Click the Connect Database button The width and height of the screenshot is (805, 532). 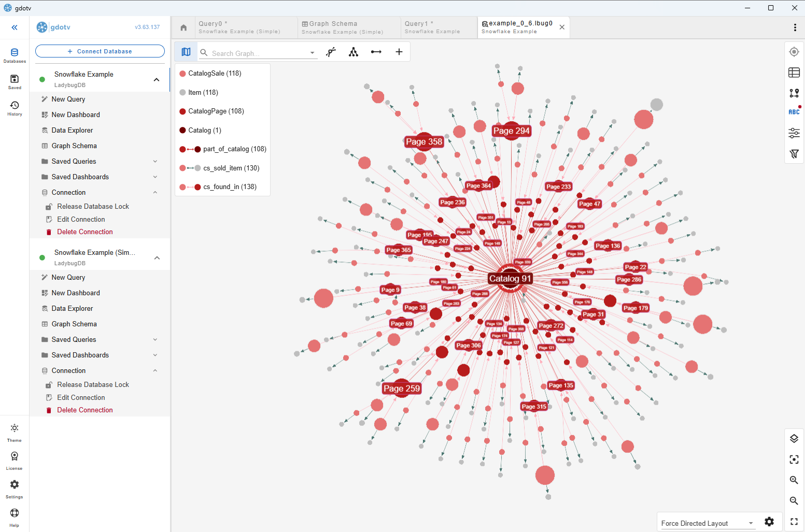point(100,51)
